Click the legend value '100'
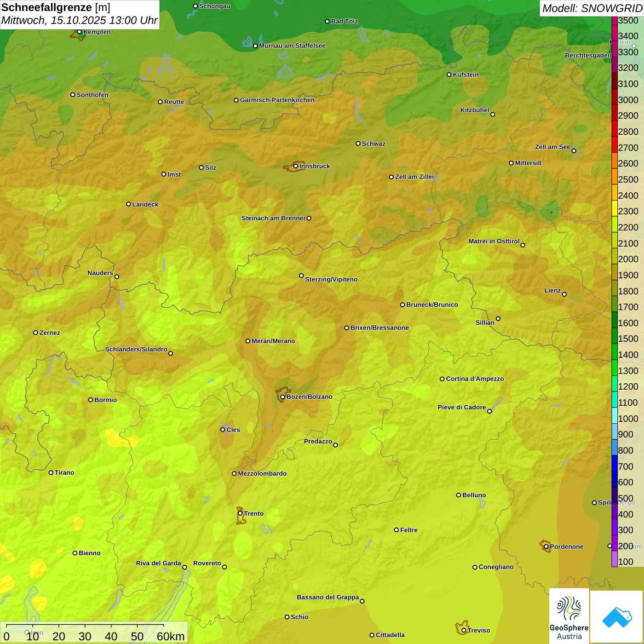Viewport: 644px width, 644px height. [x=626, y=562]
